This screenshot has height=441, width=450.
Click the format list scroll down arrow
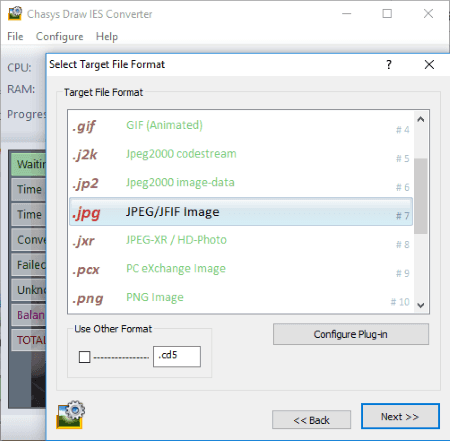(x=421, y=305)
